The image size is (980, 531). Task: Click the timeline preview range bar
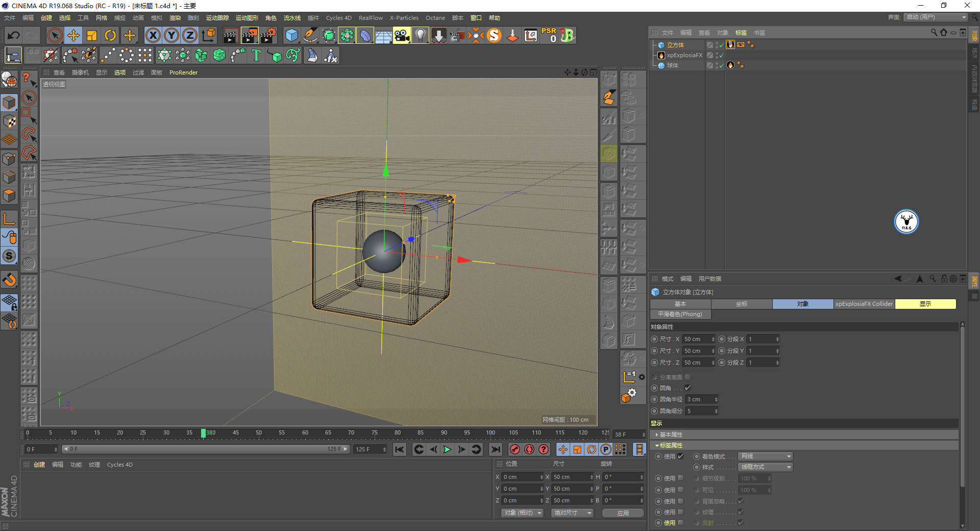pos(206,449)
